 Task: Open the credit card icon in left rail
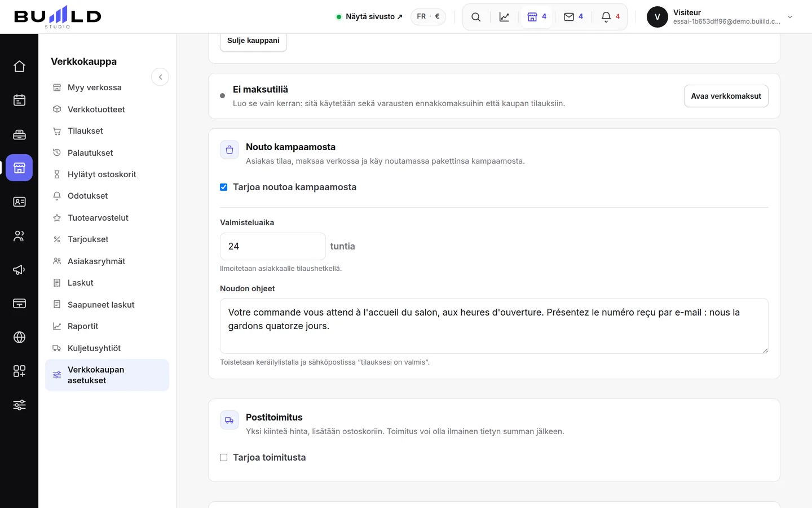(19, 304)
